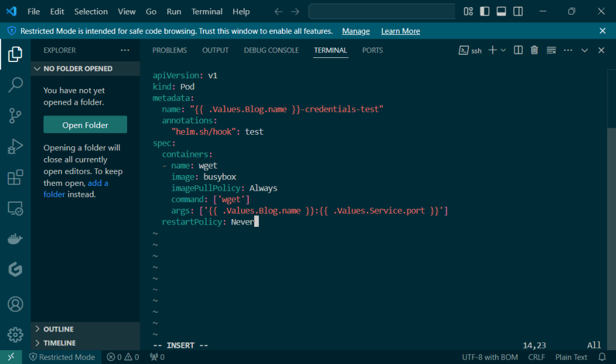Image resolution: width=616 pixels, height=364 pixels.
Task: Open the Terminal menu
Action: pos(207,11)
